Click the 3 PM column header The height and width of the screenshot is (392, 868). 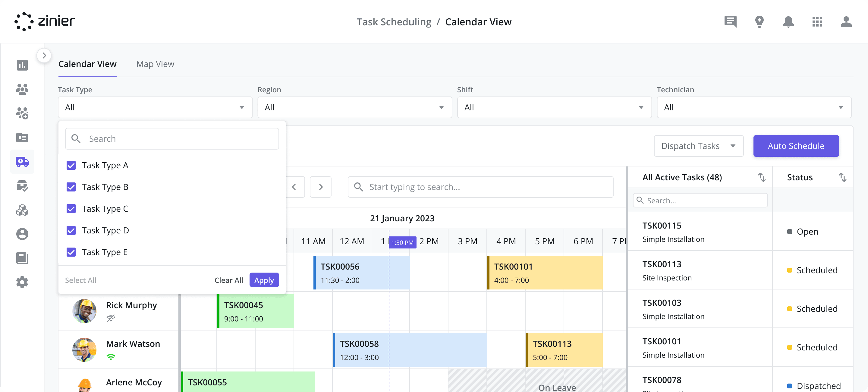point(467,241)
